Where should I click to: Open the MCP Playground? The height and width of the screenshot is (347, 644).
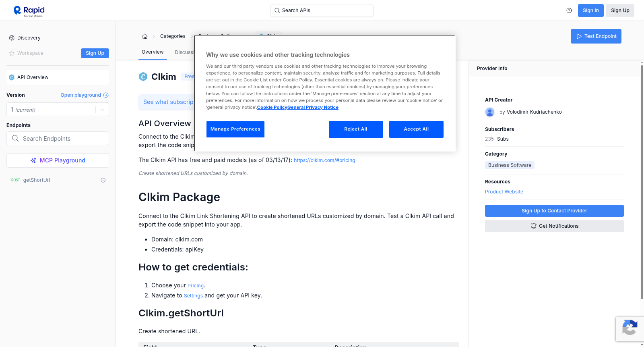pos(58,160)
